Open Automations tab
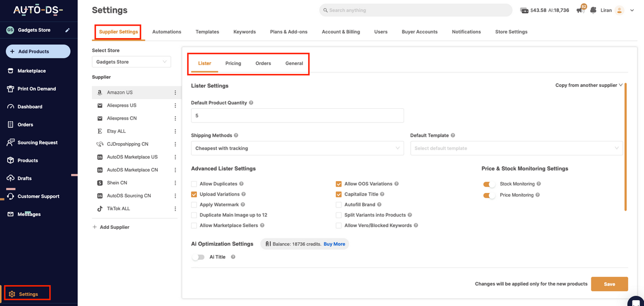The width and height of the screenshot is (644, 306). click(167, 32)
